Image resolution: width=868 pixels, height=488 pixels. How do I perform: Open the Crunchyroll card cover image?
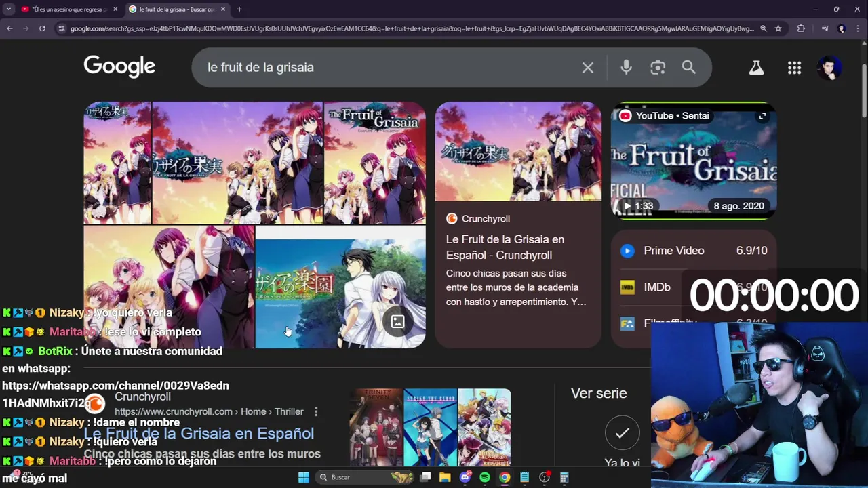click(x=518, y=152)
